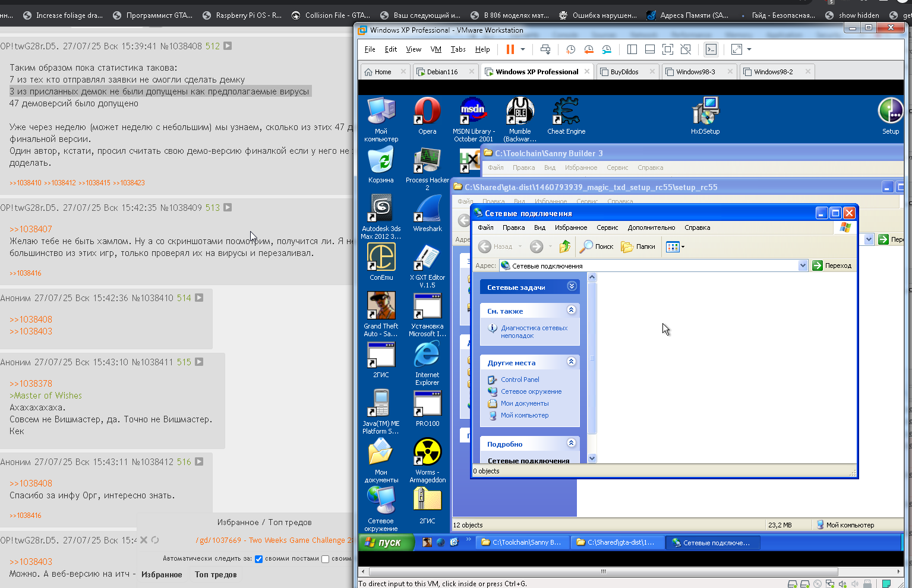Select the Worms Armageddon desktop icon
Screen dimensions: 912x588
click(x=427, y=461)
